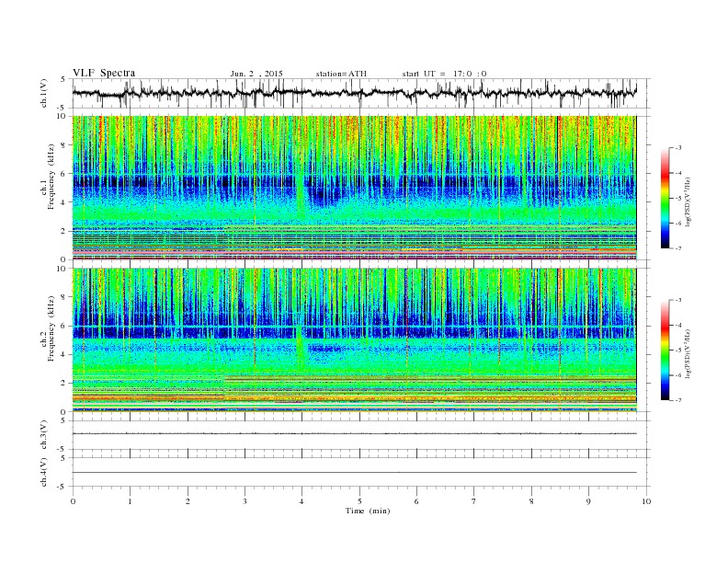This screenshot has height=563, width=728.
Task: Click the '-5' tick on ch.1 color bar
Action: 678,199
